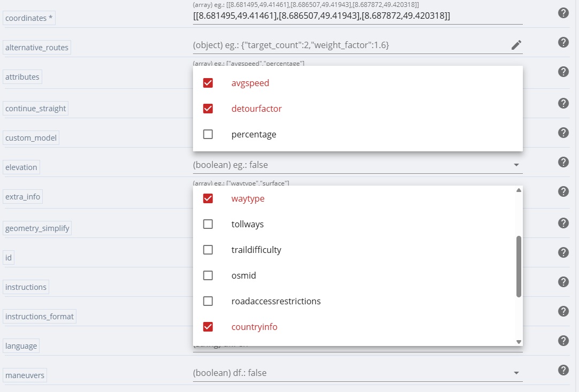Click the detourfactor option label
579x392 pixels.
(257, 109)
